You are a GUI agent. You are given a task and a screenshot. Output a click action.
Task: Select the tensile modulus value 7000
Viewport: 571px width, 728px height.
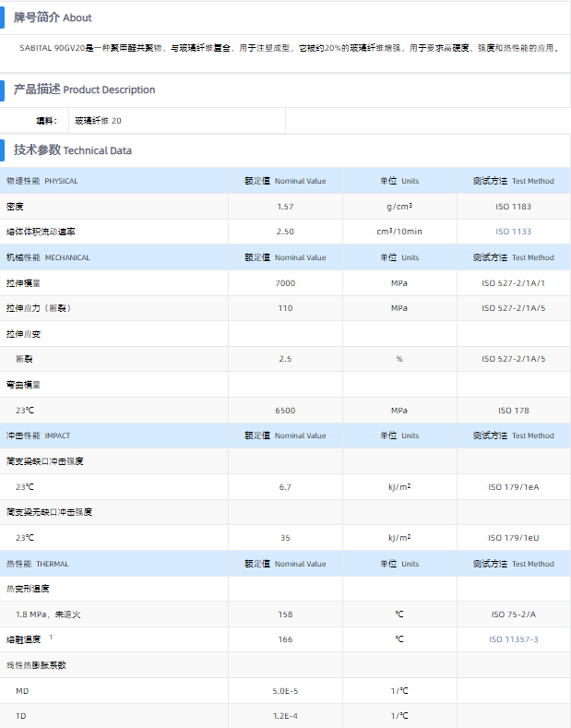point(285,283)
